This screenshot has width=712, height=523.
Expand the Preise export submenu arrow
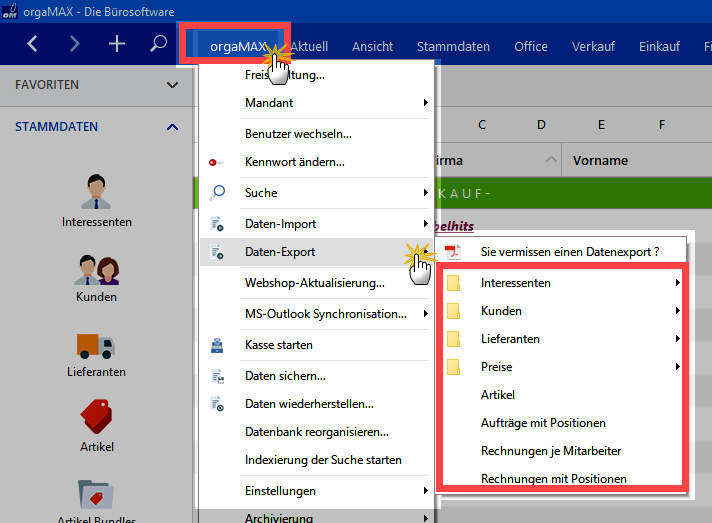point(677,366)
